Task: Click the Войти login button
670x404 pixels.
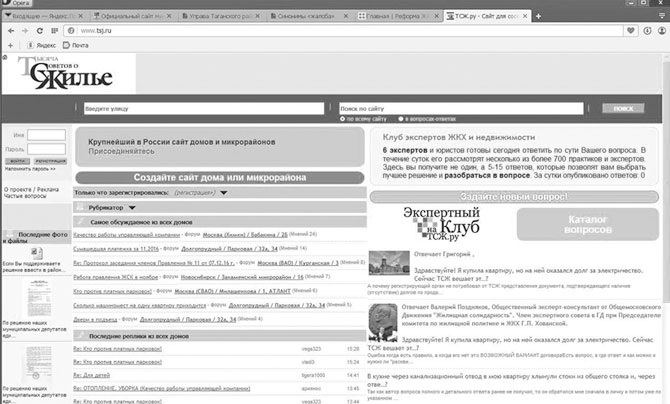Action: pyautogui.click(x=18, y=161)
